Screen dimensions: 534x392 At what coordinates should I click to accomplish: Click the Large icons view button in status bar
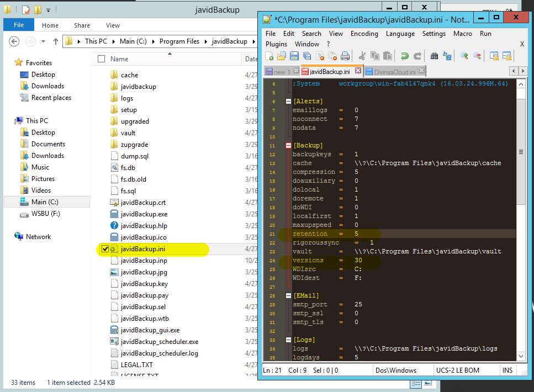[428, 383]
